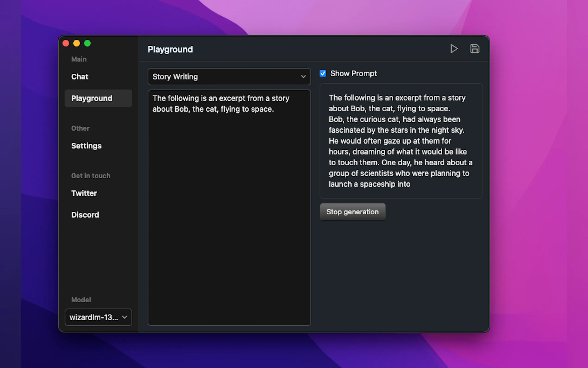Open the Twitter link
The height and width of the screenshot is (368, 588).
pos(84,193)
